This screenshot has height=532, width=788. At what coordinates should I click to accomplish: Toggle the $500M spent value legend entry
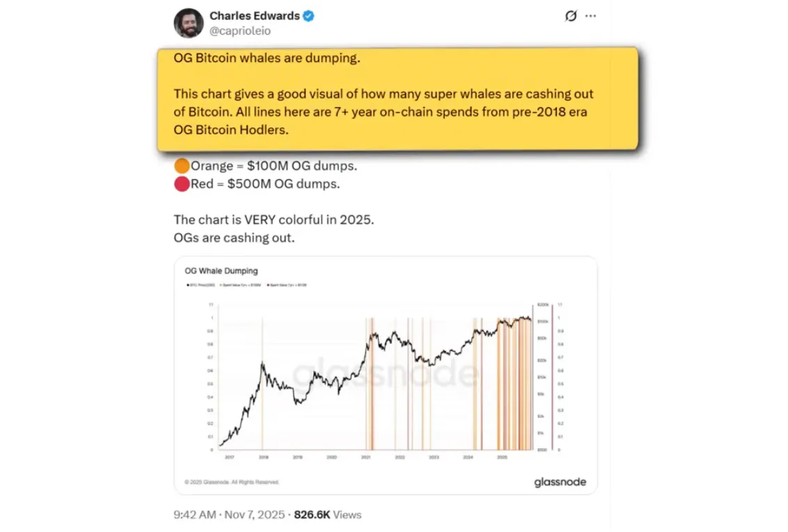pyautogui.click(x=289, y=285)
